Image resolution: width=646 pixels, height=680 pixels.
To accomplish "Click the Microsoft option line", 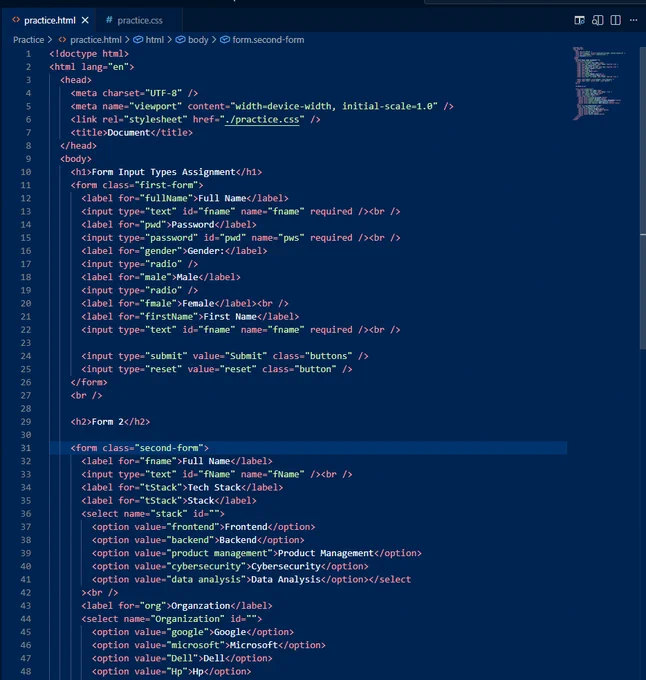I will coord(209,645).
